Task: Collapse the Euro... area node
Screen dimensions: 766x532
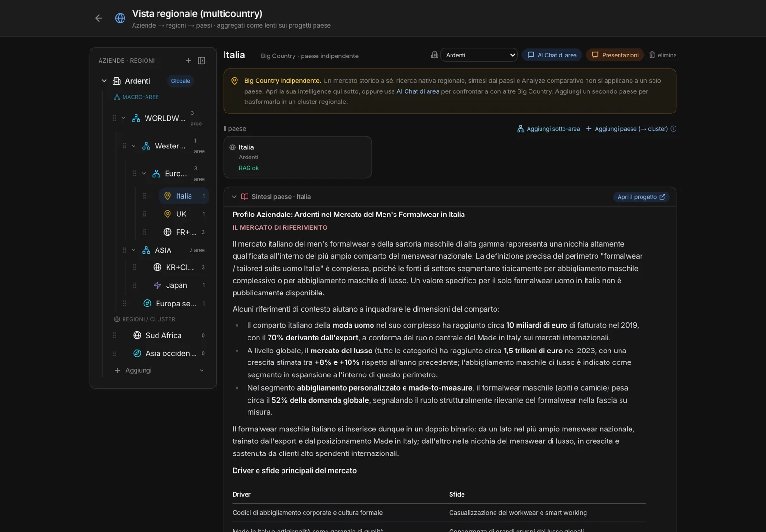Action: [x=144, y=174]
